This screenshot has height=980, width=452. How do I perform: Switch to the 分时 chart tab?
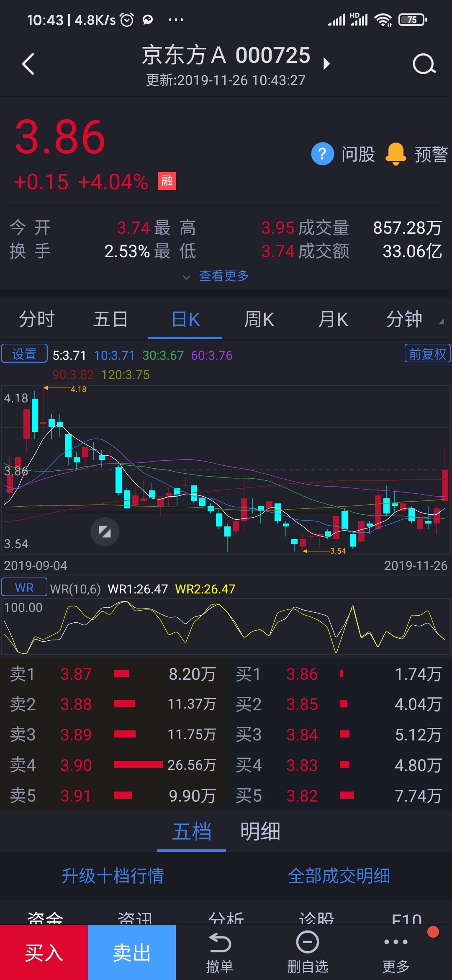(x=37, y=319)
